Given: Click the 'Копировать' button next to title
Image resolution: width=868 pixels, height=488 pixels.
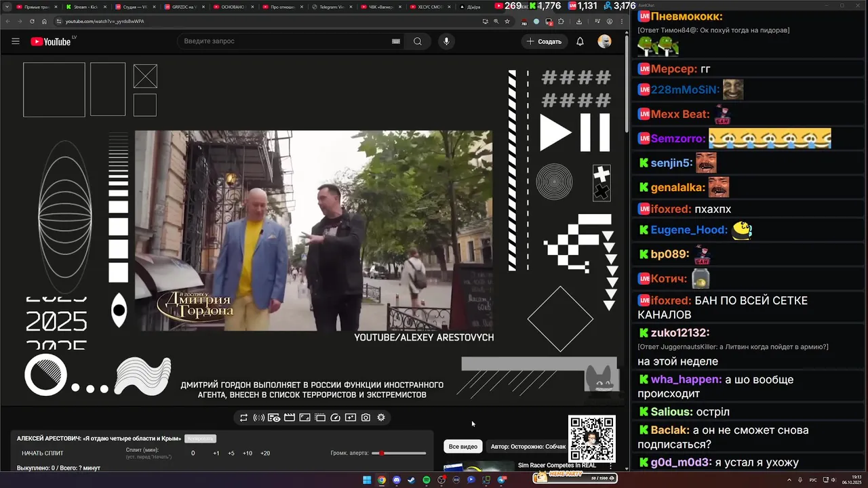Looking at the screenshot, I should tap(200, 439).
